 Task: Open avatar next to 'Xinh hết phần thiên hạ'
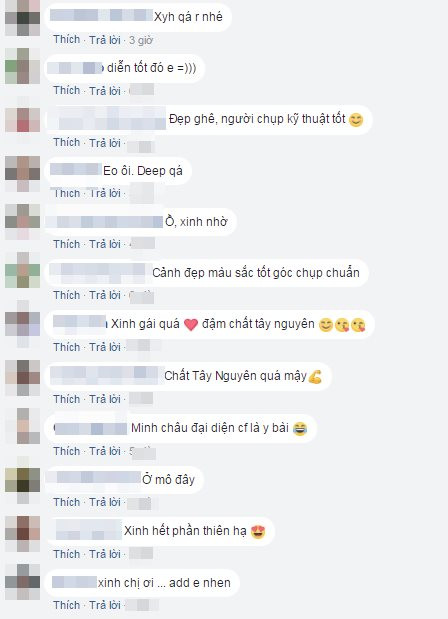point(22,534)
